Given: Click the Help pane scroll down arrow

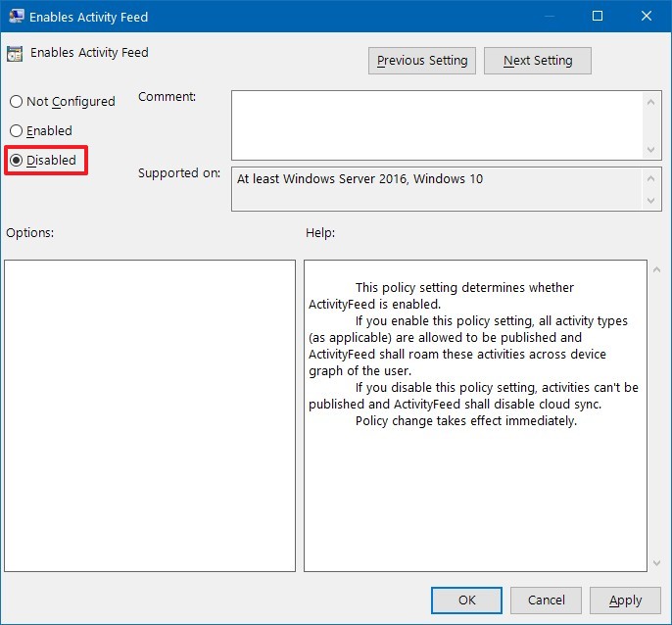Looking at the screenshot, I should click(656, 563).
